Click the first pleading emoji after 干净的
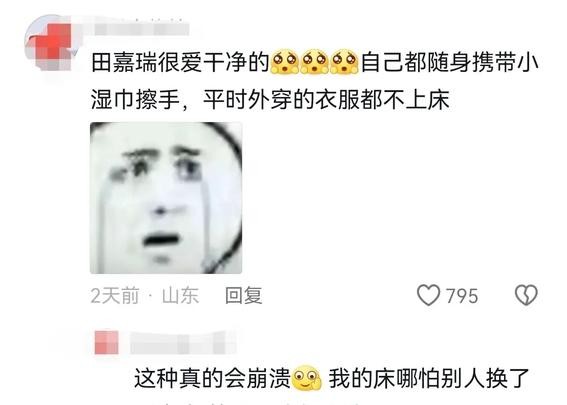 point(285,63)
